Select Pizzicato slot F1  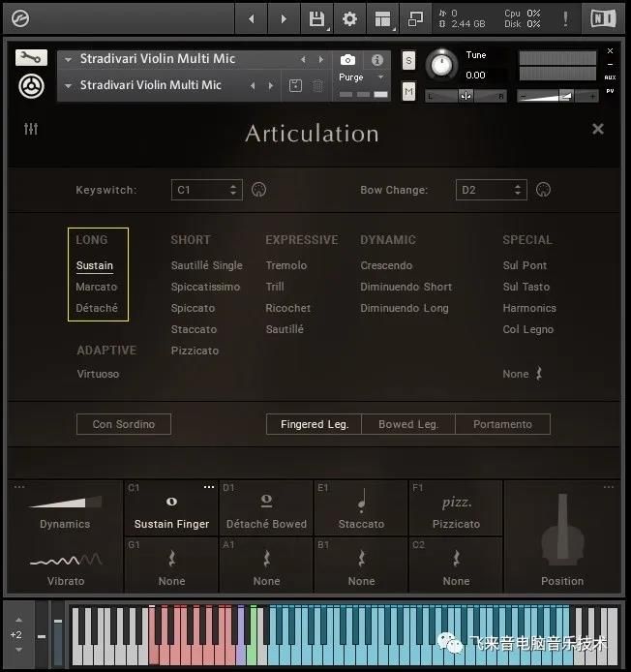point(456,507)
